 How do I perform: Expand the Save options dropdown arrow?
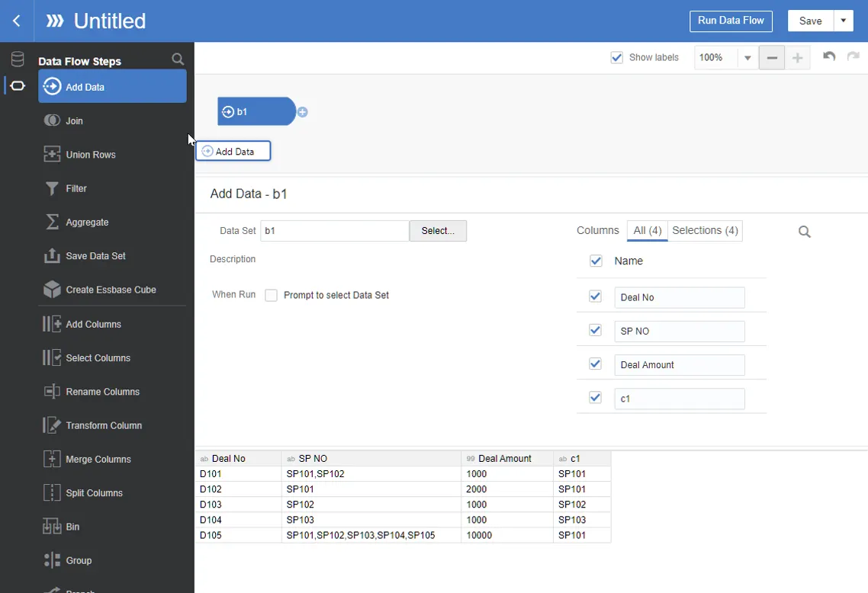coord(843,21)
